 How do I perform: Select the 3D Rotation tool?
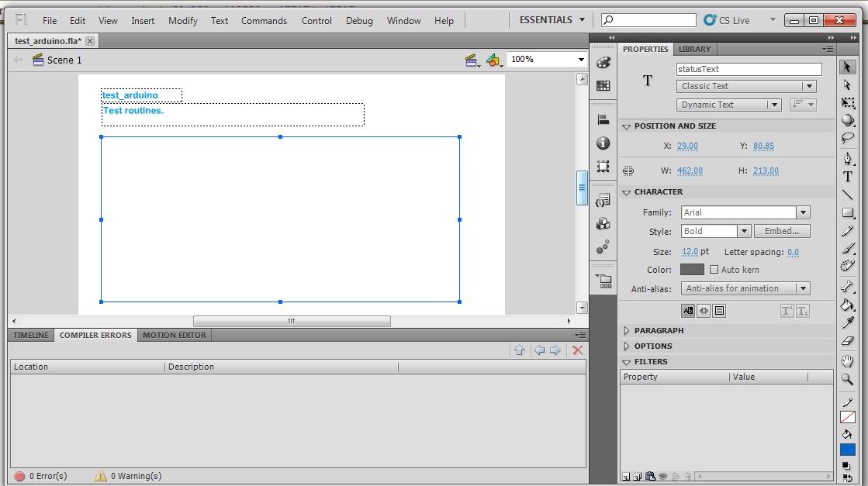point(847,120)
